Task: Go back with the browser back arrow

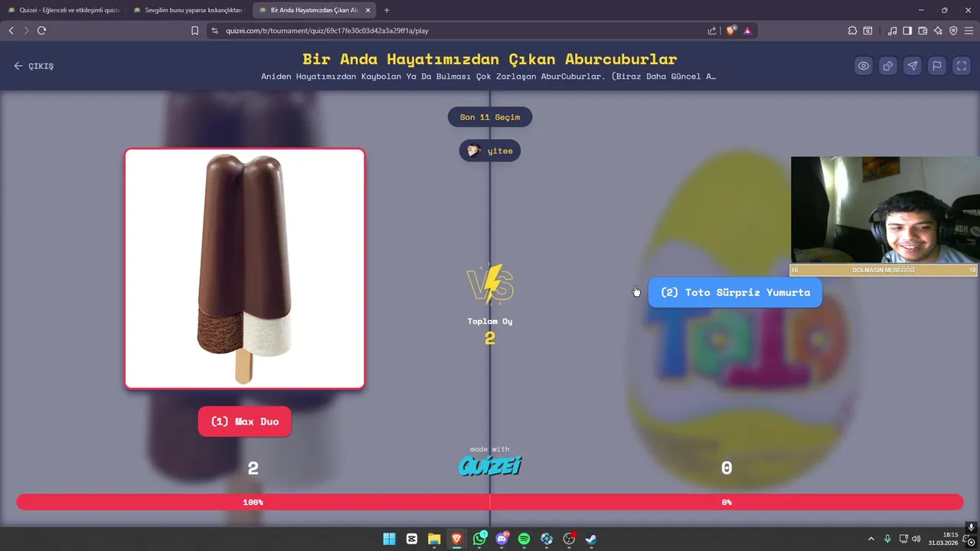Action: [x=11, y=31]
